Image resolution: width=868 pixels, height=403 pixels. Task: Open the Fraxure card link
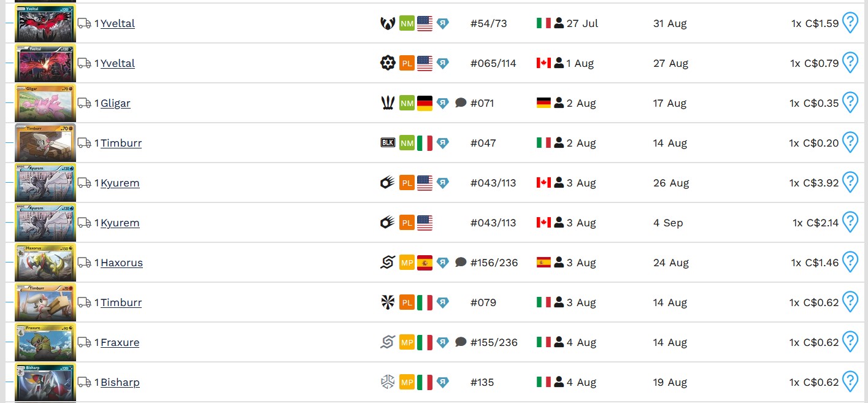(120, 342)
